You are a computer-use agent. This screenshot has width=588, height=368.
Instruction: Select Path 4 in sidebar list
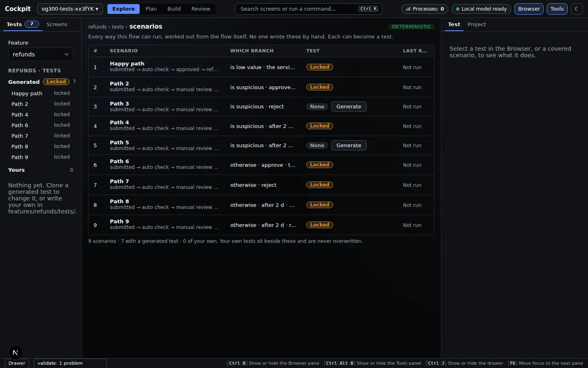coord(40,114)
